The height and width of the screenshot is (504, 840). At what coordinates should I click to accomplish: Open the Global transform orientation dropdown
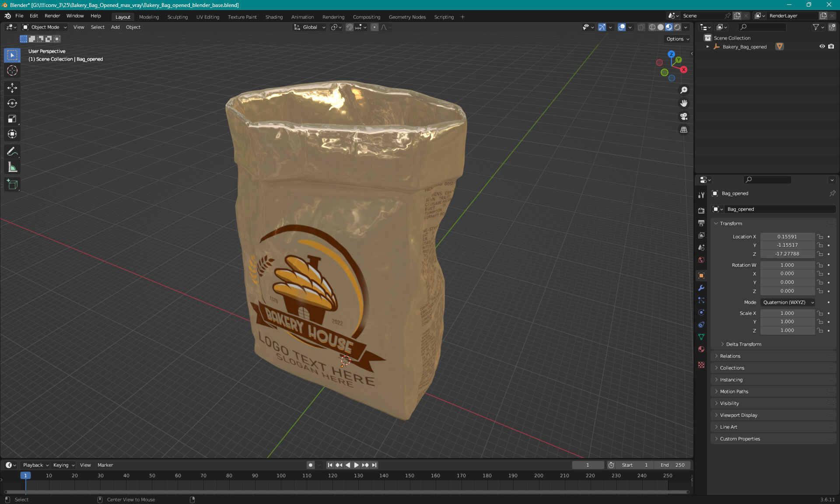point(309,27)
